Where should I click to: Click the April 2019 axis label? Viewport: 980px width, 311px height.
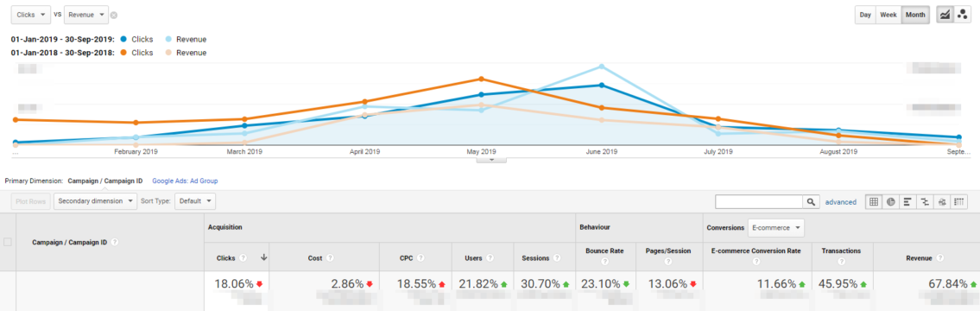point(364,151)
